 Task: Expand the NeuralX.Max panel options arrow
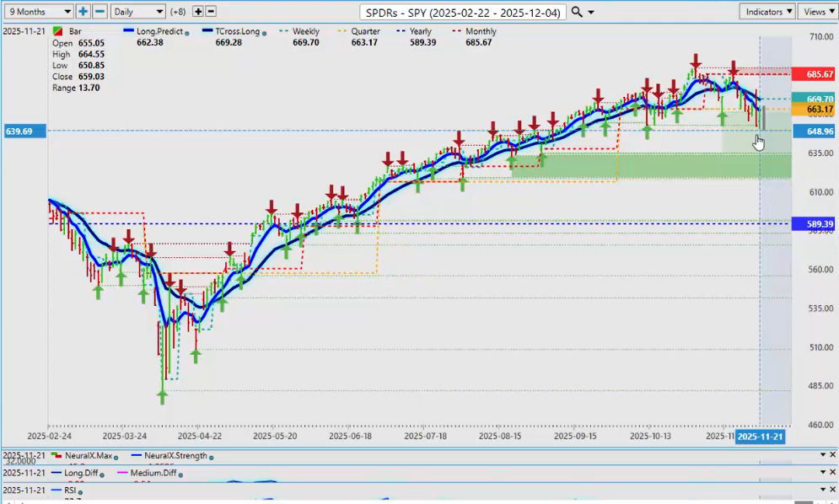(x=821, y=455)
